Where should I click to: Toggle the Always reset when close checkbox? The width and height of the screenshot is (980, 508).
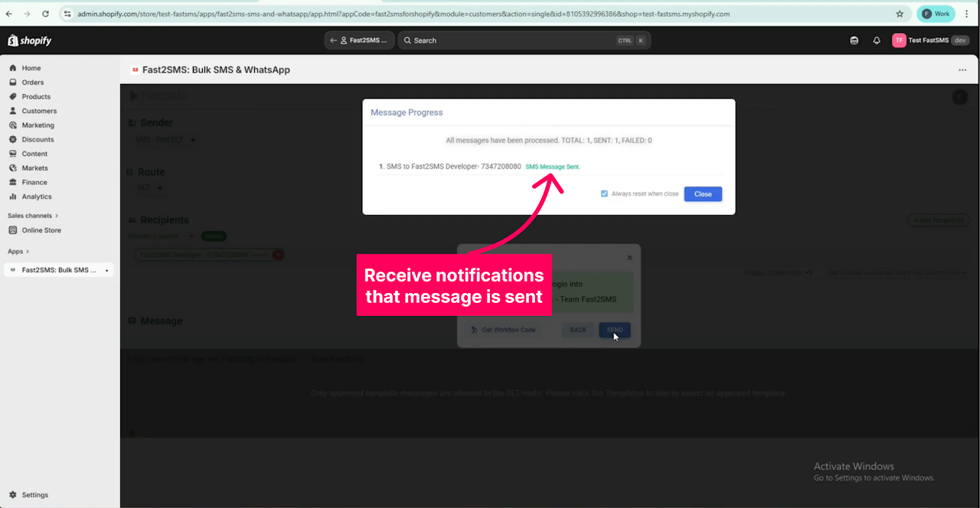pyautogui.click(x=605, y=194)
